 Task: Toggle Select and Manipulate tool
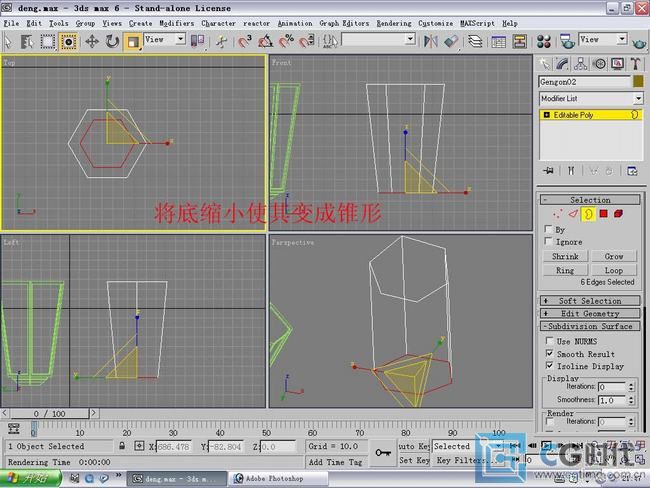point(221,41)
